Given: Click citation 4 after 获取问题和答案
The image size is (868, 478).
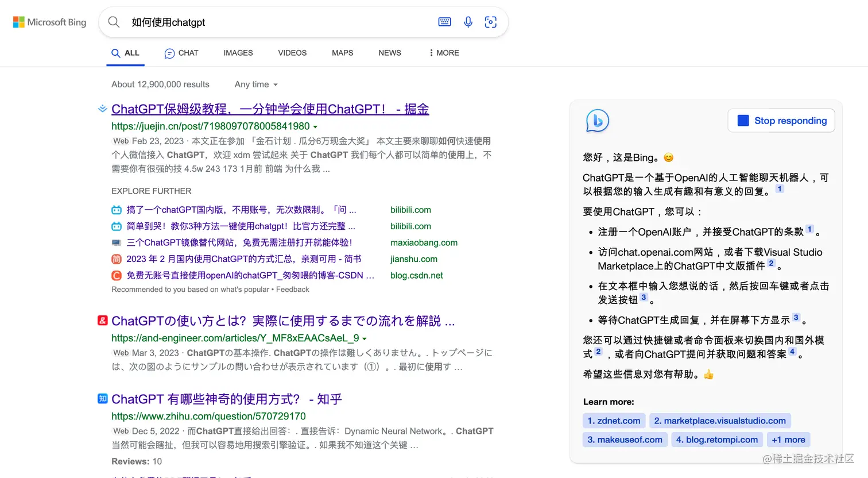Looking at the screenshot, I should pos(792,352).
